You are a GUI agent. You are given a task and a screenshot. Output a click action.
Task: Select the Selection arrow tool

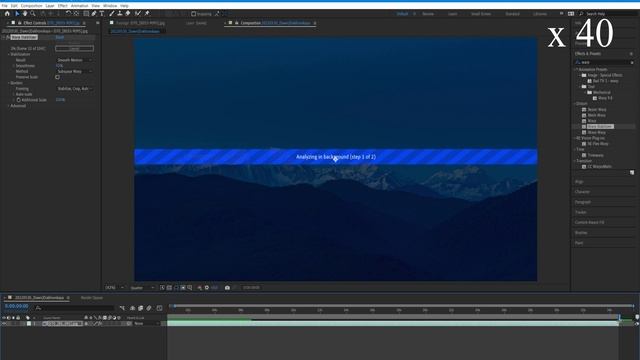[x=17, y=13]
